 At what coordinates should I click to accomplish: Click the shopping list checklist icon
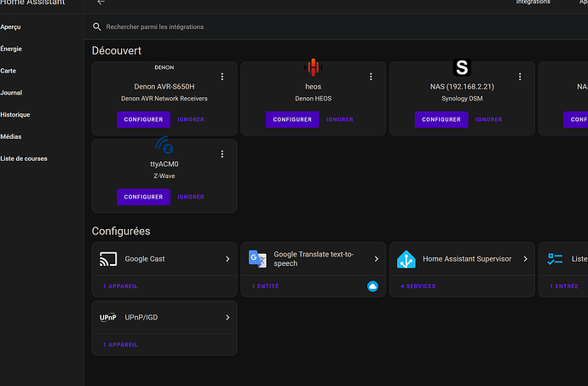pyautogui.click(x=555, y=259)
